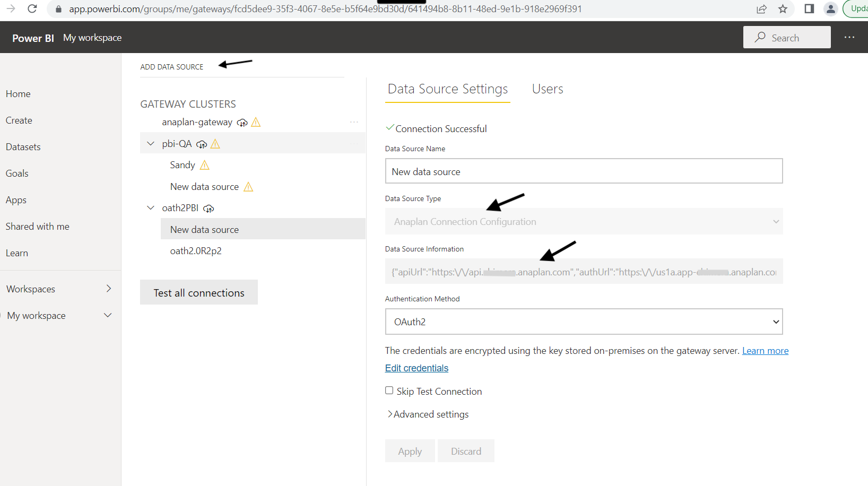Click the Search box in header
The width and height of the screenshot is (868, 486).
click(787, 37)
